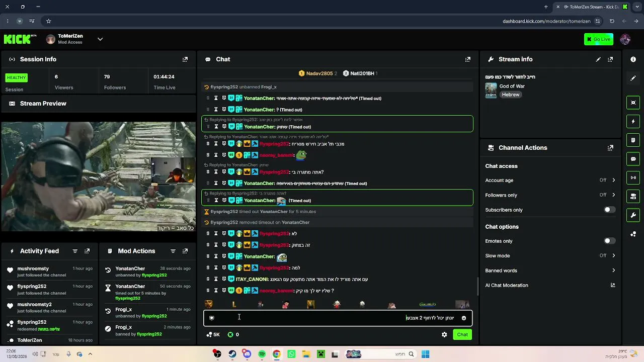Toggle Emotes only chat switch
The height and width of the screenshot is (362, 644).
[609, 241]
